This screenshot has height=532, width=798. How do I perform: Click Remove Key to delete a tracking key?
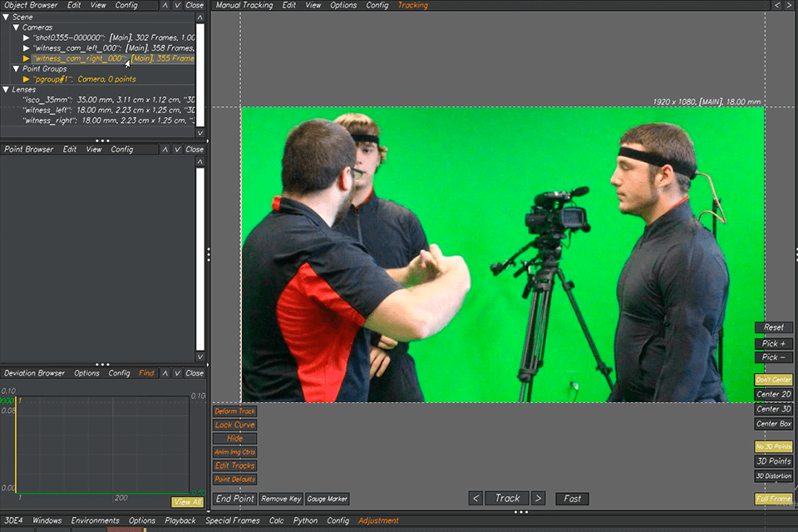281,499
